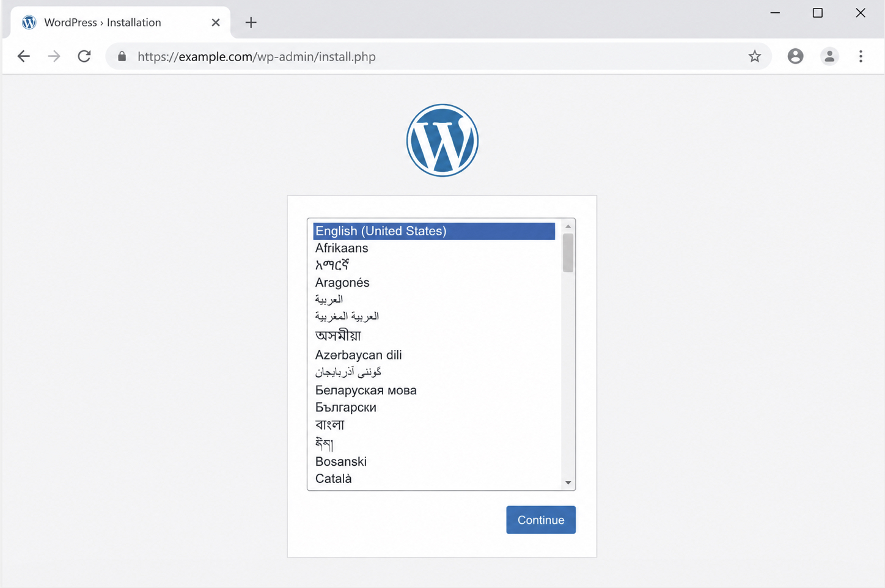Click the WordPress favicon in the tab
885x588 pixels.
coord(29,23)
